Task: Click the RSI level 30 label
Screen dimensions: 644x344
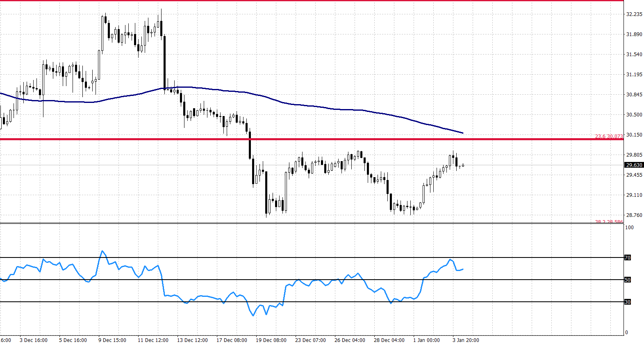Action: [628, 302]
